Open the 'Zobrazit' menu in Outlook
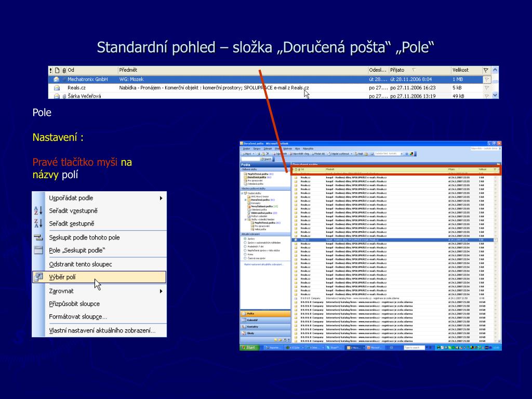 pos(268,149)
